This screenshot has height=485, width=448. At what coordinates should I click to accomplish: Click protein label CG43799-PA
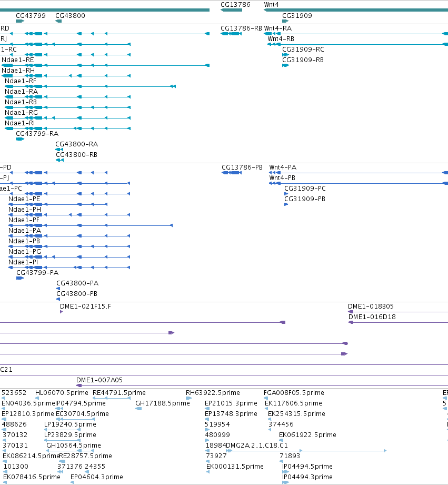(37, 272)
